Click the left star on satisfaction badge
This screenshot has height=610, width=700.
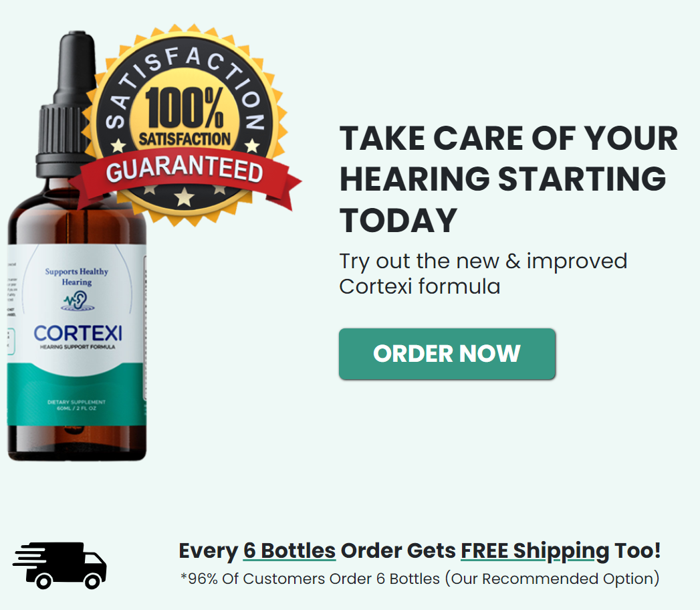click(x=118, y=146)
